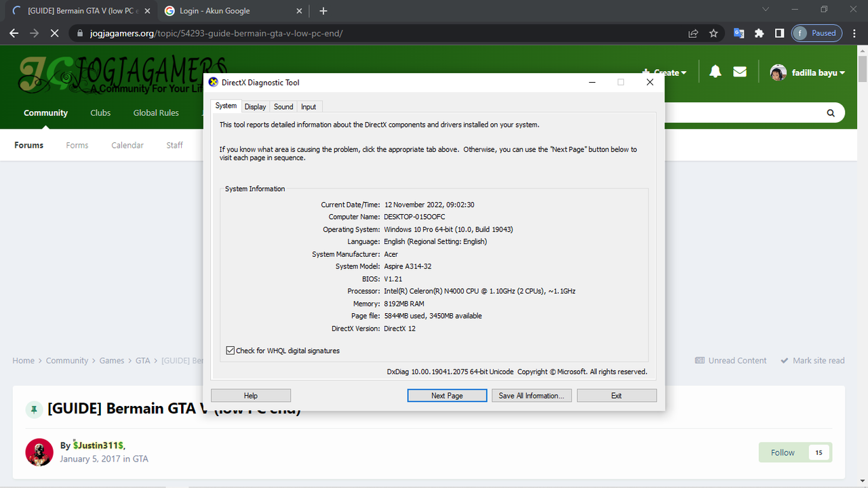This screenshot has height=488, width=868.
Task: Switch to the Sound tab in DxDiag
Action: [x=283, y=107]
